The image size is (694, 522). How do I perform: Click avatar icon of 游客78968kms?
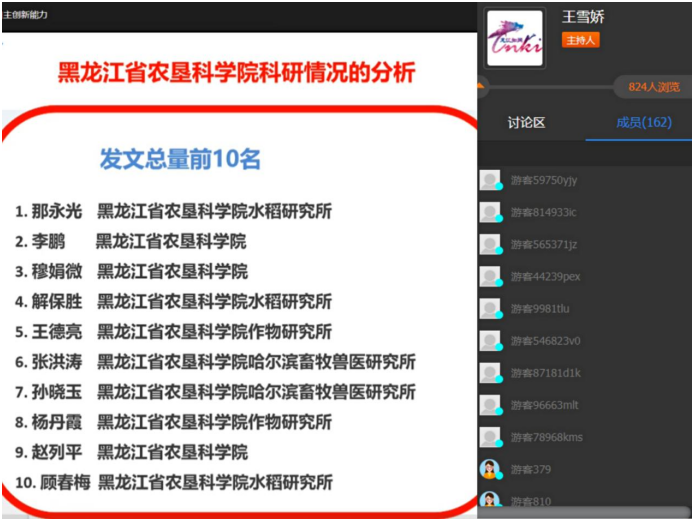490,437
